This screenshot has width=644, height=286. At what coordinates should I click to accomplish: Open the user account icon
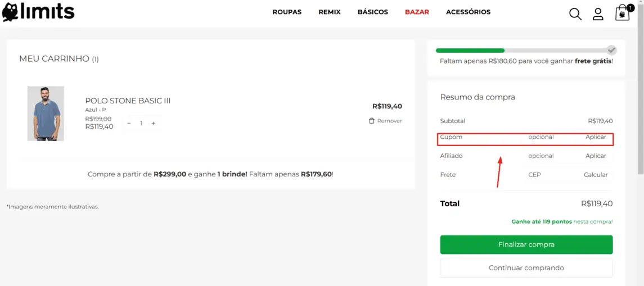point(598,14)
